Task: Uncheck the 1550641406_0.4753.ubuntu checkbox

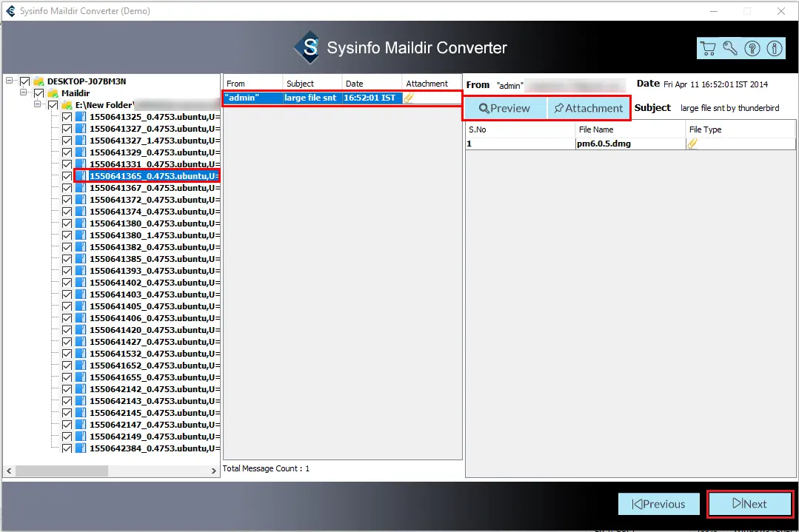Action: point(67,318)
